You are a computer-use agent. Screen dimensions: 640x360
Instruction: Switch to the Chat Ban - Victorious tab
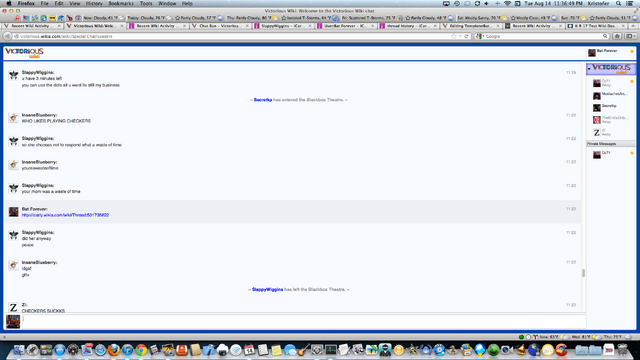(220, 26)
